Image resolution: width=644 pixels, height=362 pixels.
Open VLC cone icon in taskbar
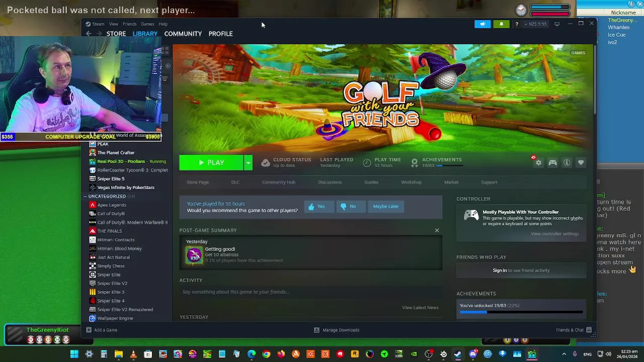point(133,354)
